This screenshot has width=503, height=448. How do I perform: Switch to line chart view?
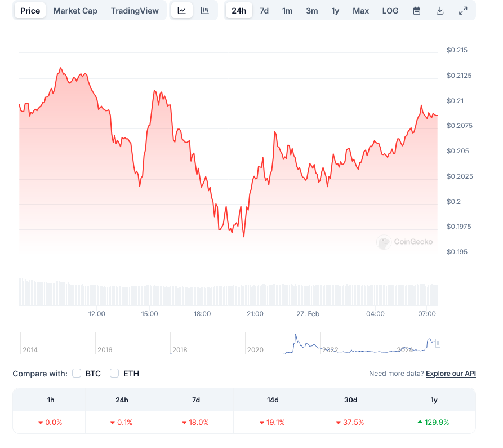[181, 11]
